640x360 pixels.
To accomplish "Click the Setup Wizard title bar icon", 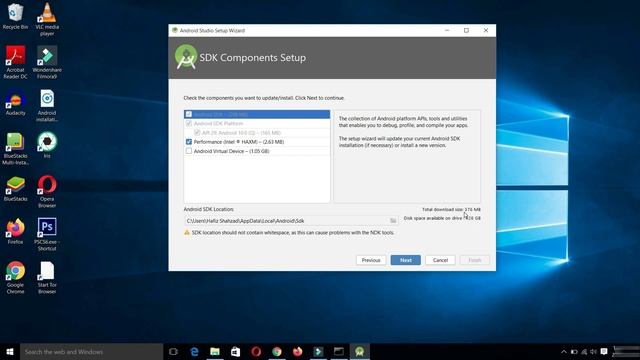I will tap(175, 30).
